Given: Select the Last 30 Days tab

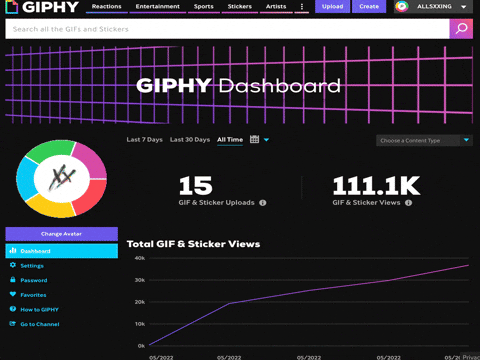Looking at the screenshot, I should 190,140.
